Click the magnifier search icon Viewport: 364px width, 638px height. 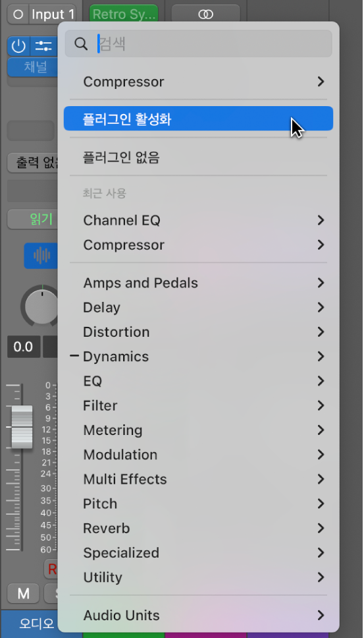click(x=81, y=44)
